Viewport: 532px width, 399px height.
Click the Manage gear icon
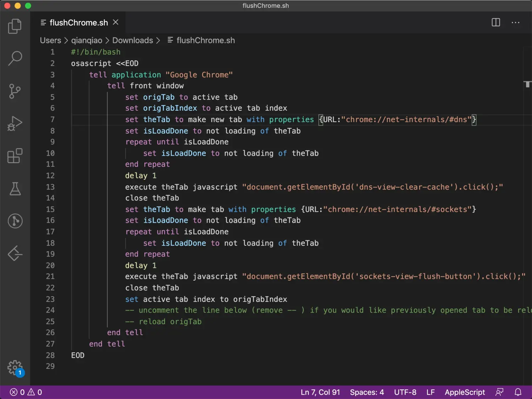click(15, 368)
